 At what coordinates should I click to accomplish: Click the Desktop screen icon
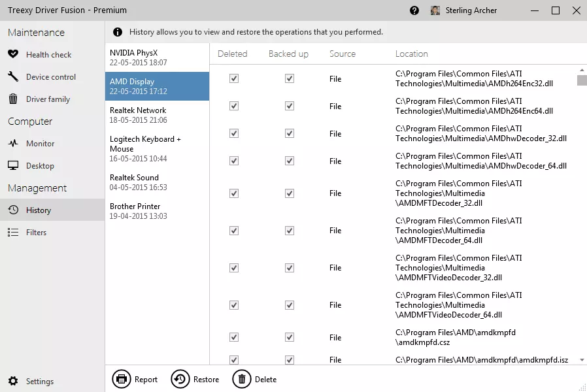[13, 166]
